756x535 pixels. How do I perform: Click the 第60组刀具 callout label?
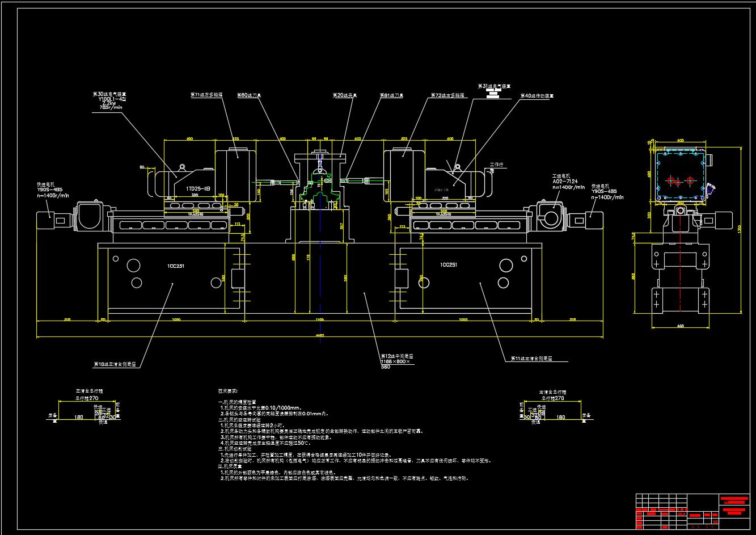[x=249, y=95]
